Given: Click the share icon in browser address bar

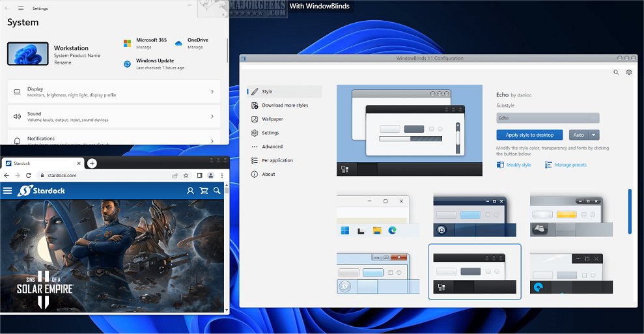Looking at the screenshot, I should click(x=175, y=175).
